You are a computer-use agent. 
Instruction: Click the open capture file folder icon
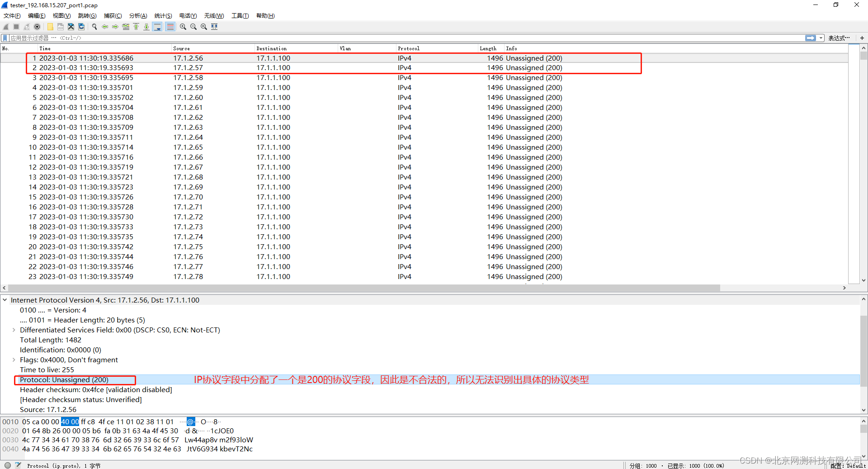click(50, 27)
